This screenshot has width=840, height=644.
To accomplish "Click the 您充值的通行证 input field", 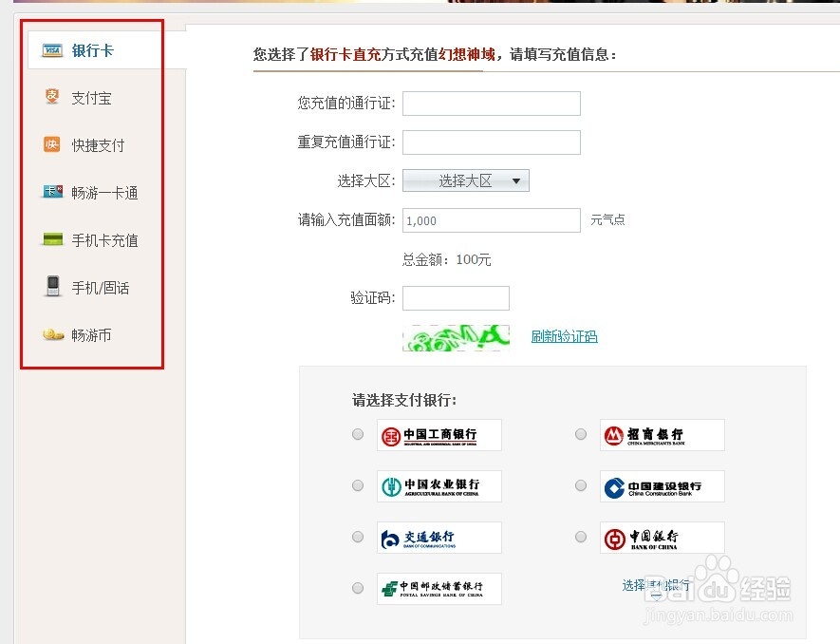I will [492, 103].
